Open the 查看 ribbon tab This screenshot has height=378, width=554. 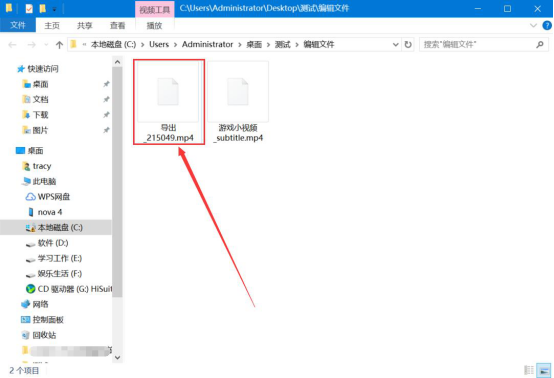pyautogui.click(x=117, y=25)
